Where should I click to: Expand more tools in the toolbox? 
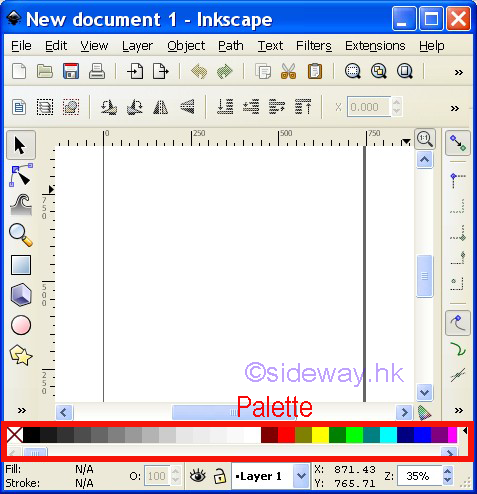pos(22,410)
